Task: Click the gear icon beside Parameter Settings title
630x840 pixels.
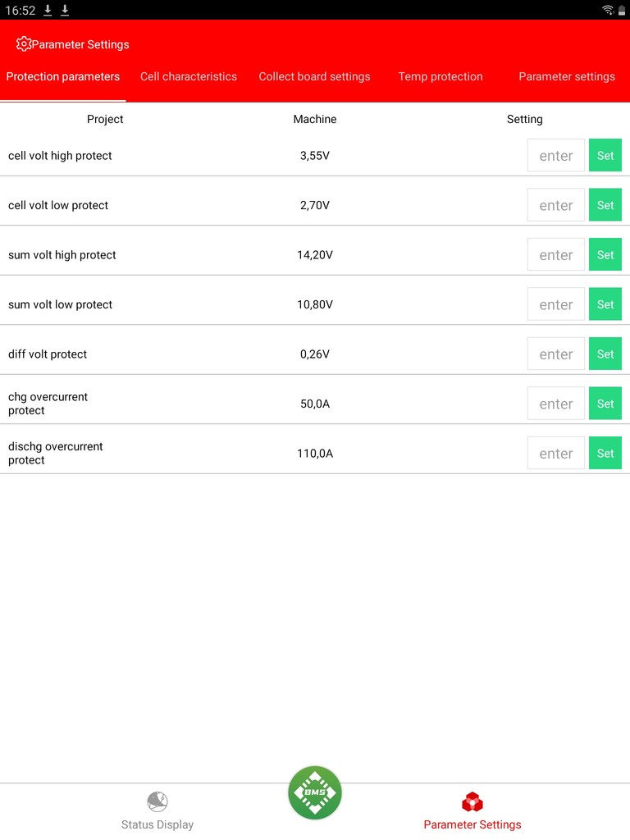Action: click(x=24, y=44)
